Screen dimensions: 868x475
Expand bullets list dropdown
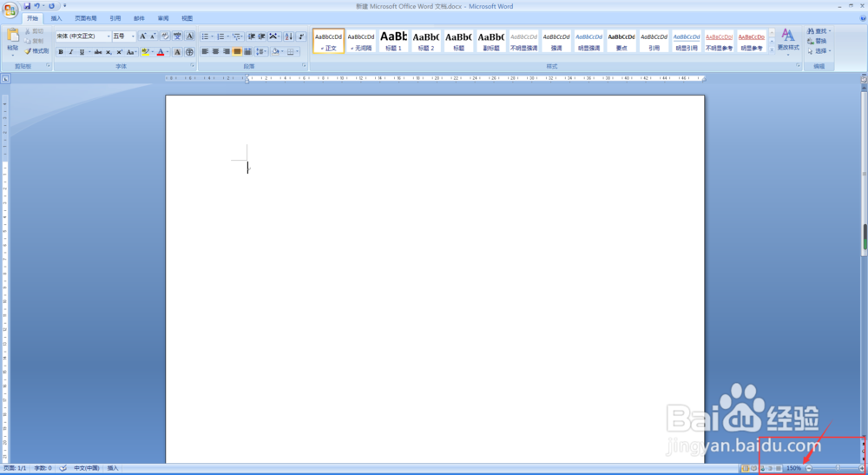click(x=212, y=36)
